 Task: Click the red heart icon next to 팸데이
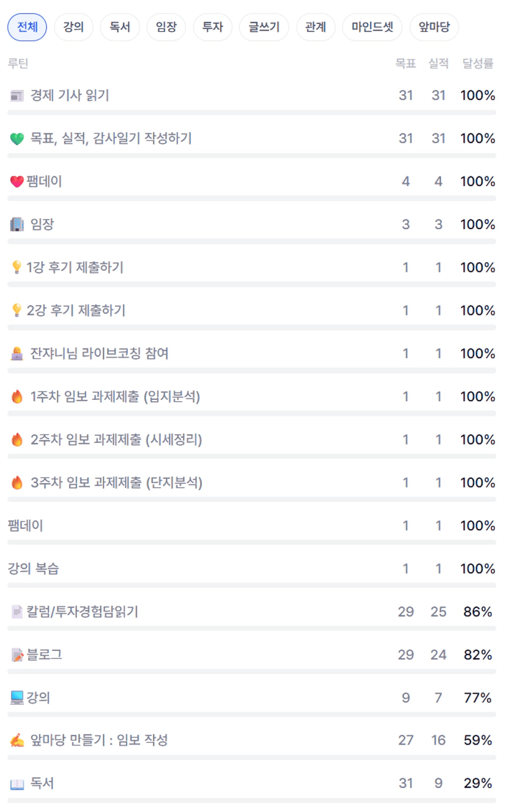[17, 182]
